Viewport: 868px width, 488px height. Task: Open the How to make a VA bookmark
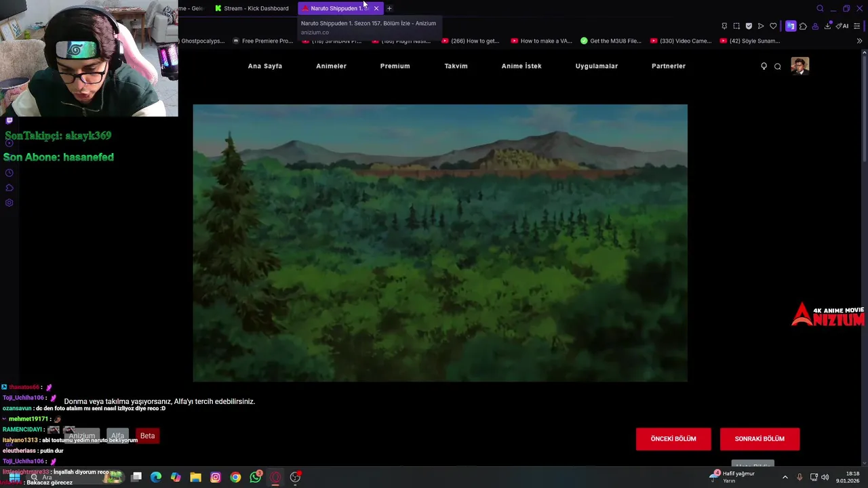[541, 41]
